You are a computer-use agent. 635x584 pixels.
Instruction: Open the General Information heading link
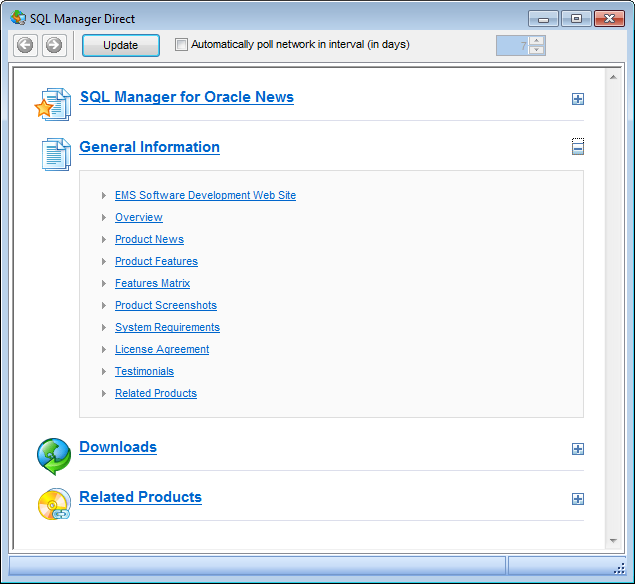pyautogui.click(x=149, y=147)
